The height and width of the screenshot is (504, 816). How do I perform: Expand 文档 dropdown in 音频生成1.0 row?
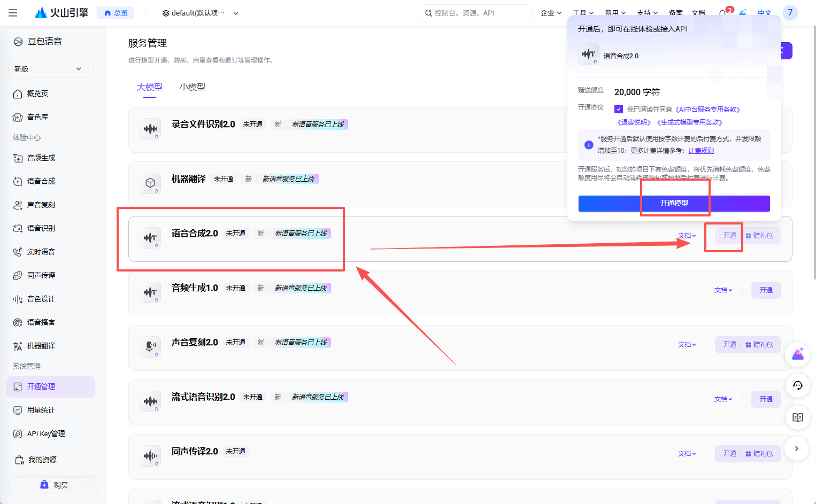(x=723, y=290)
